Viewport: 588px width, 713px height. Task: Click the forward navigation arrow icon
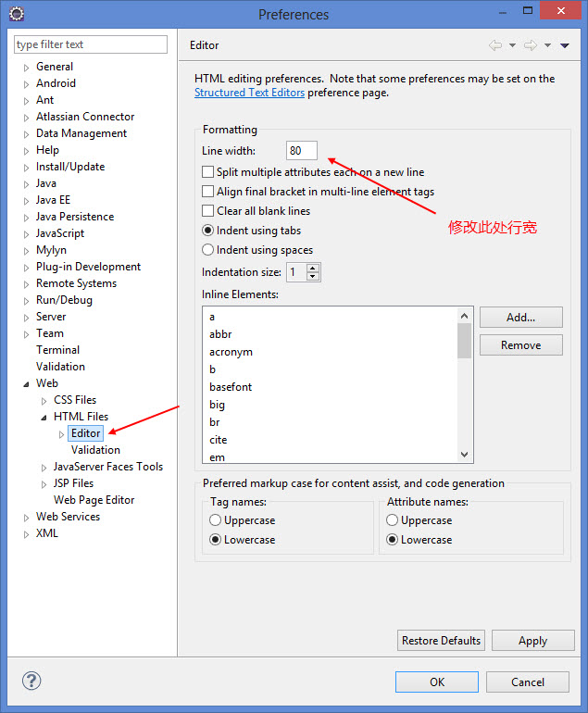click(531, 45)
